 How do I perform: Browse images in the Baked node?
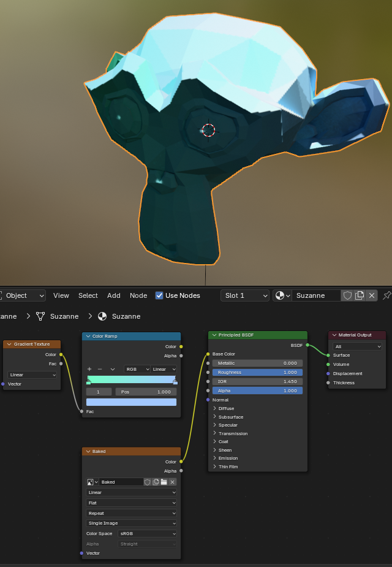coord(92,482)
